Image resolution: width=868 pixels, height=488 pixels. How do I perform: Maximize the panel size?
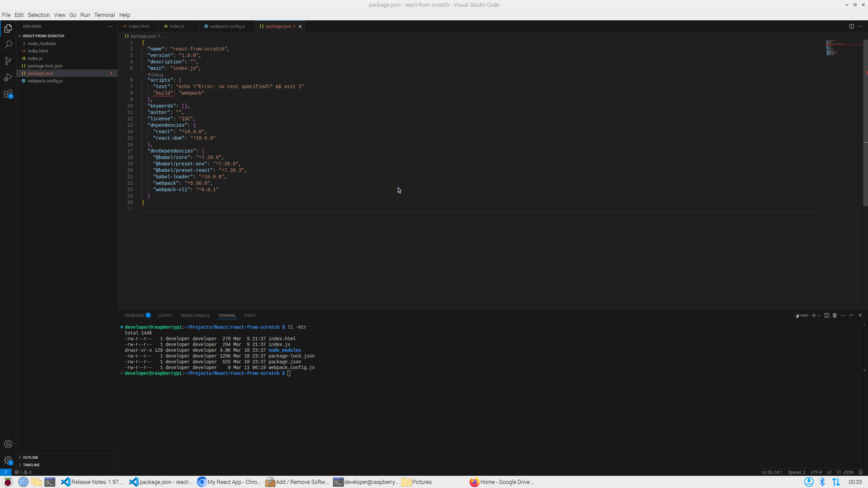(x=851, y=316)
